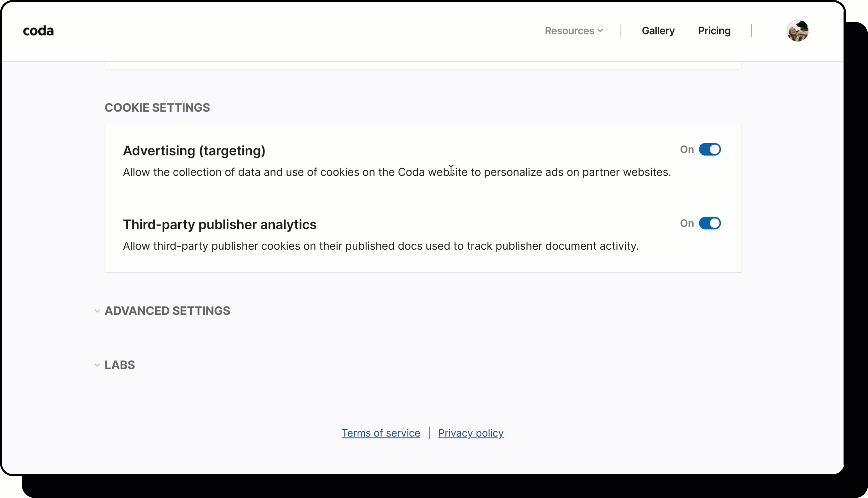Click the Advertising cookie description text
868x498 pixels.
point(397,172)
